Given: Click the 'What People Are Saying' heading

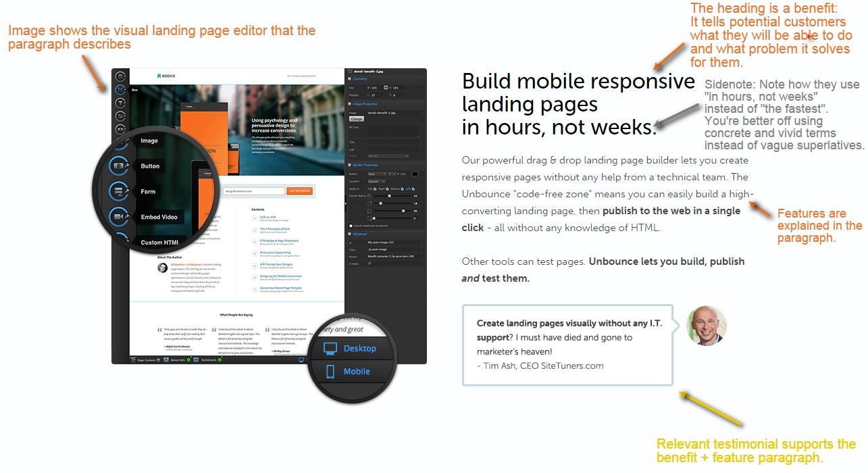Looking at the screenshot, I should (236, 314).
